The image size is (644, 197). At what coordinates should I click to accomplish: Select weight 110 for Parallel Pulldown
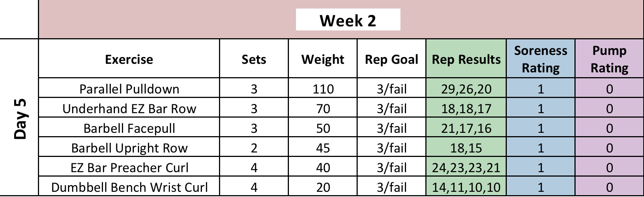323,89
